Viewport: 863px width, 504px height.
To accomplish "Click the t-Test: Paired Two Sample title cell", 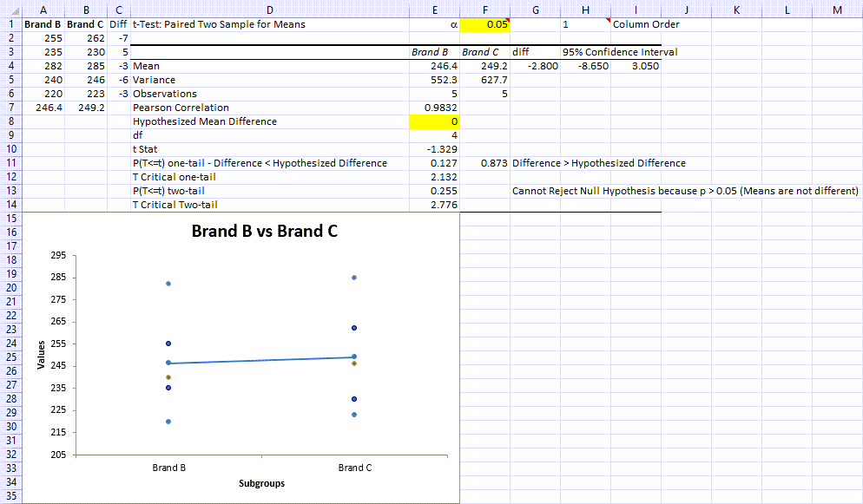I will point(219,24).
